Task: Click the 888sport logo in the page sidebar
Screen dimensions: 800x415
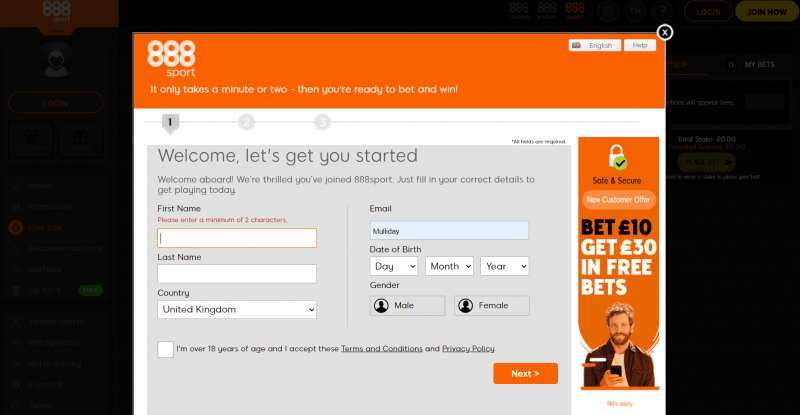Action: tap(57, 12)
